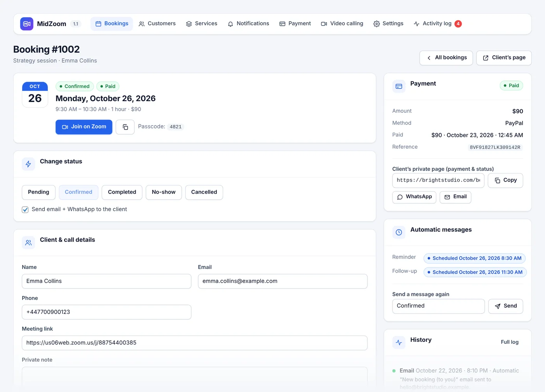The width and height of the screenshot is (545, 392).
Task: Mark booking as Completed
Action: click(122, 192)
